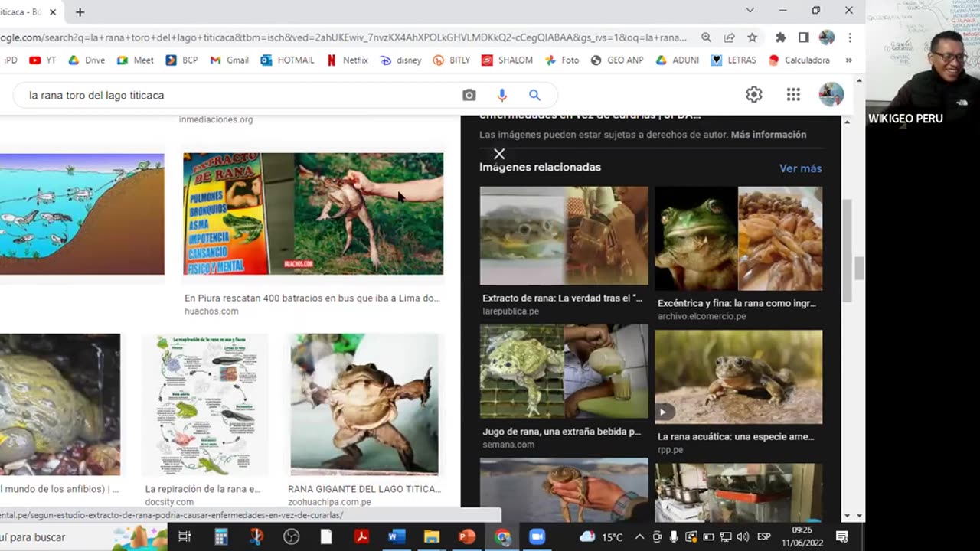Open the YT bookmark

43,60
